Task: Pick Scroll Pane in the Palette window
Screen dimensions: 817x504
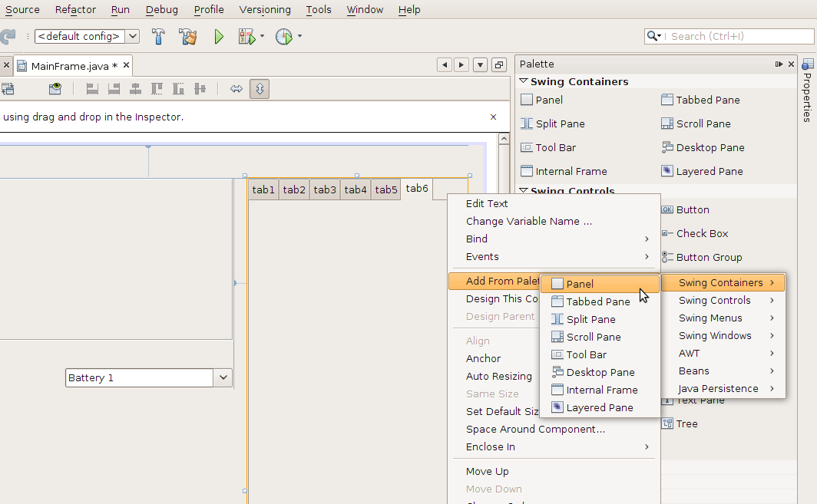Action: tap(696, 124)
